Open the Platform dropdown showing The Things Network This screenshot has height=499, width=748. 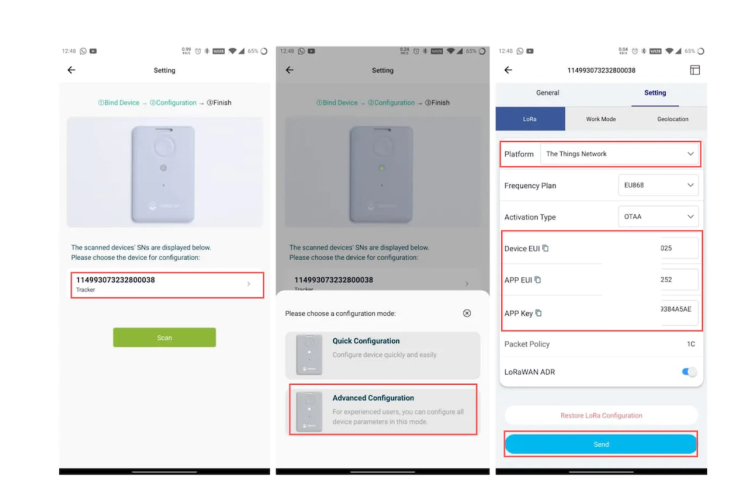pyautogui.click(x=620, y=154)
